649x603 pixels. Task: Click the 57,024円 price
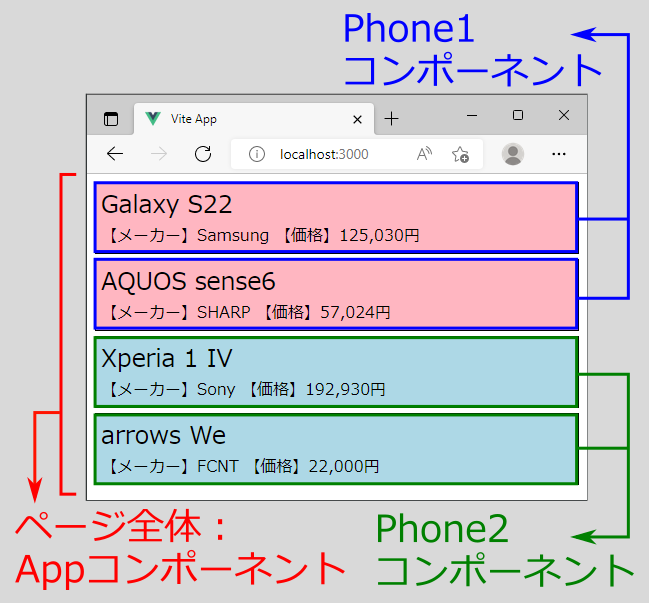point(356,312)
